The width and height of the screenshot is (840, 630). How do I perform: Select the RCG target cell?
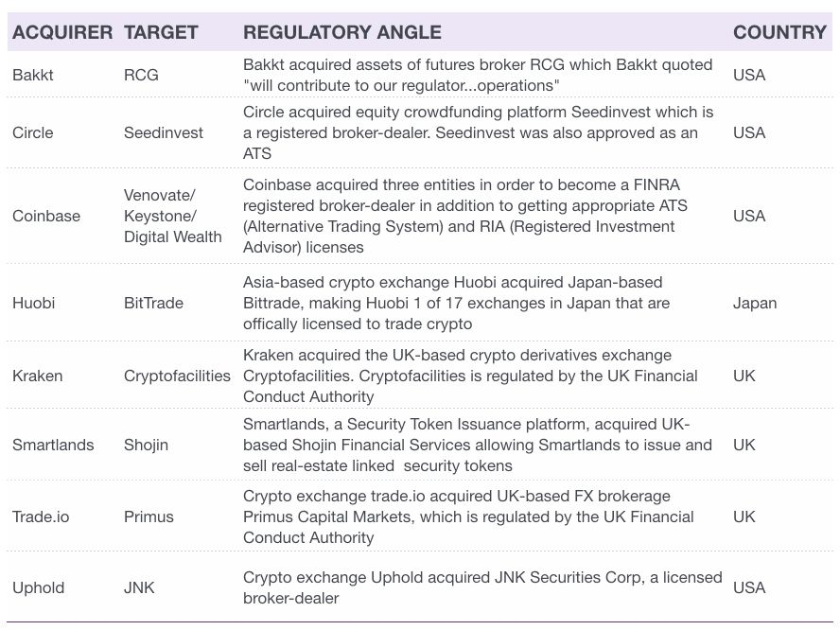(141, 75)
